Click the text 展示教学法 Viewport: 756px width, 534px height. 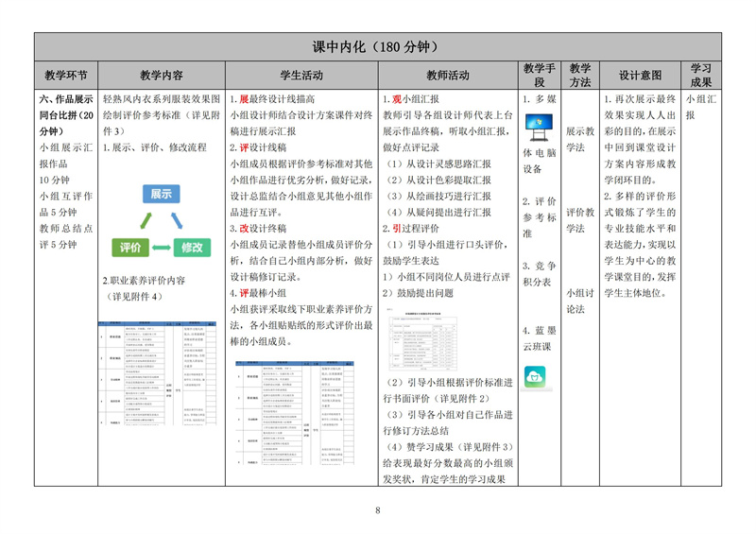click(580, 140)
